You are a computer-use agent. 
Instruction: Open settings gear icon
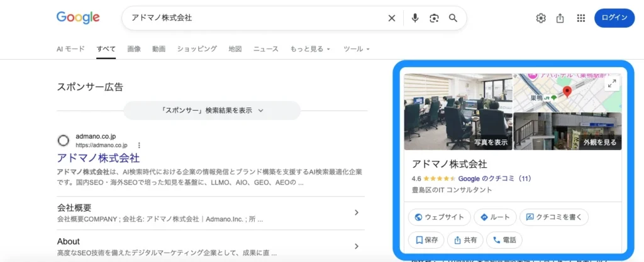[x=541, y=18]
